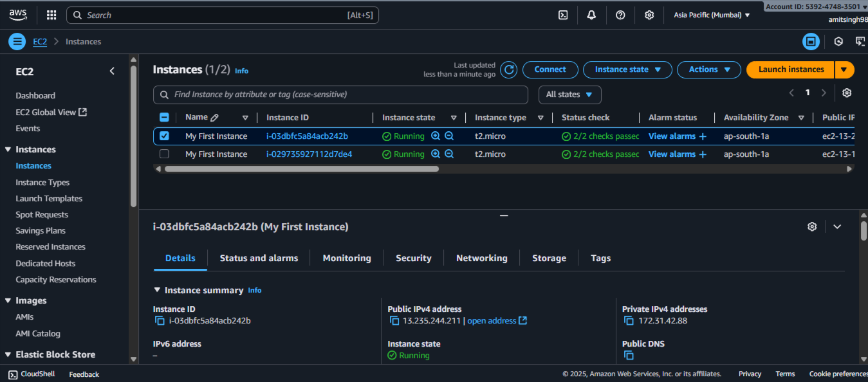Switch to the Security tab
868x382 pixels.
tap(413, 258)
